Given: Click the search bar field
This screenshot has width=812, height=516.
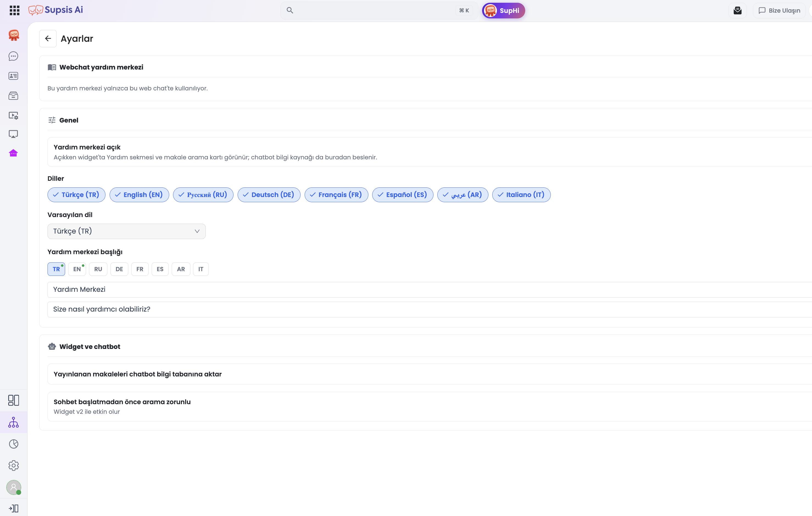Looking at the screenshot, I should coord(379,10).
